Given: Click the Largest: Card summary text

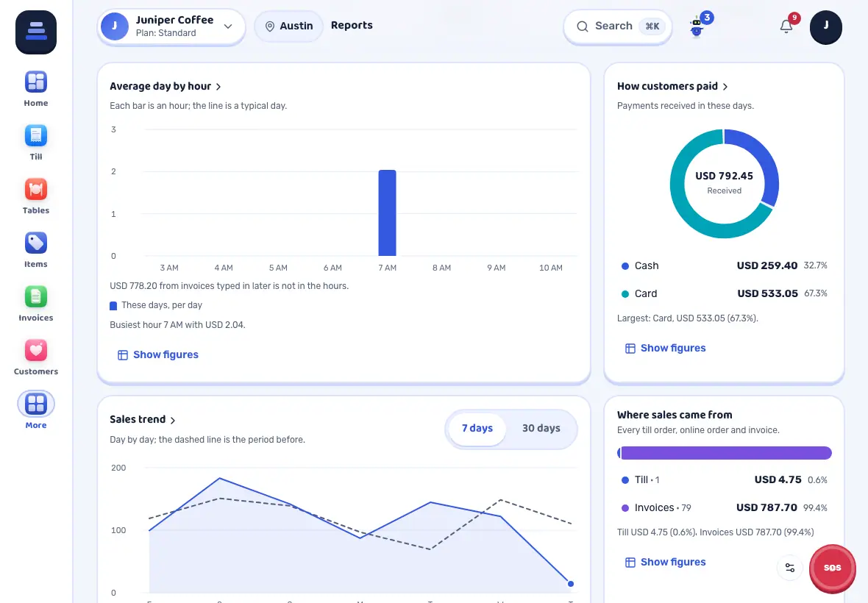Looking at the screenshot, I should pos(688,318).
